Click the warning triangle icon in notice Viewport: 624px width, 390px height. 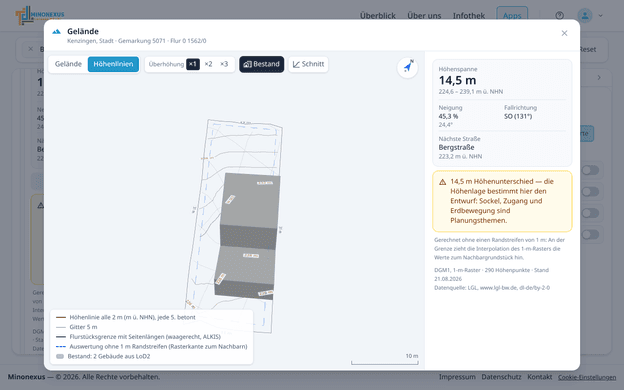(442, 182)
